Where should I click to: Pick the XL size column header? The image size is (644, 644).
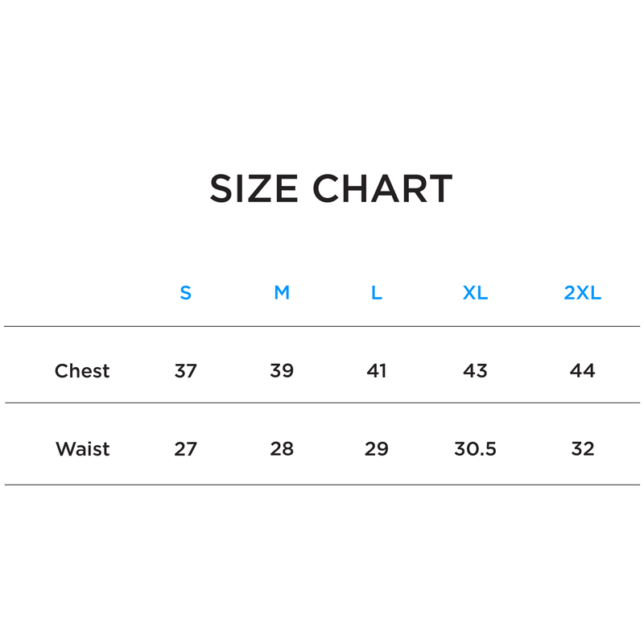(x=475, y=293)
